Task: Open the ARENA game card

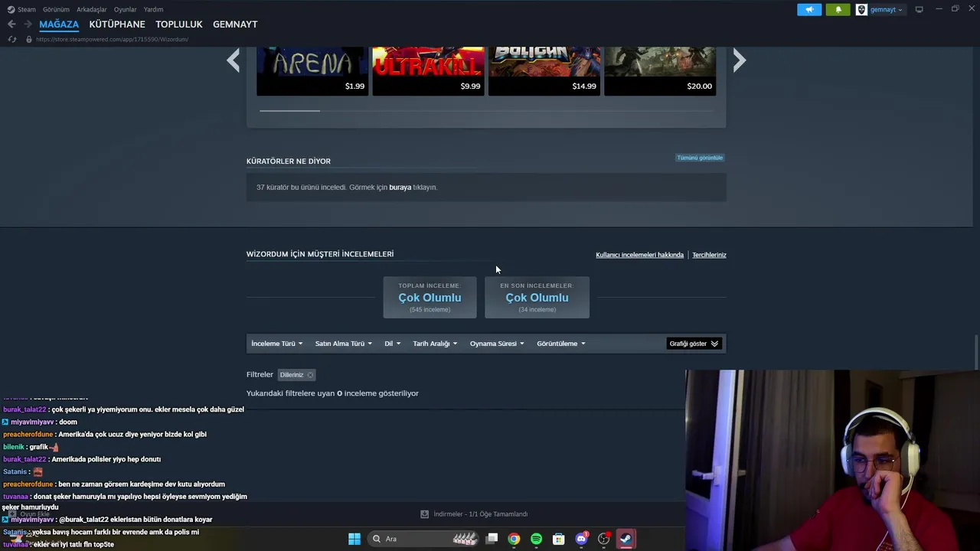Action: 312,70
